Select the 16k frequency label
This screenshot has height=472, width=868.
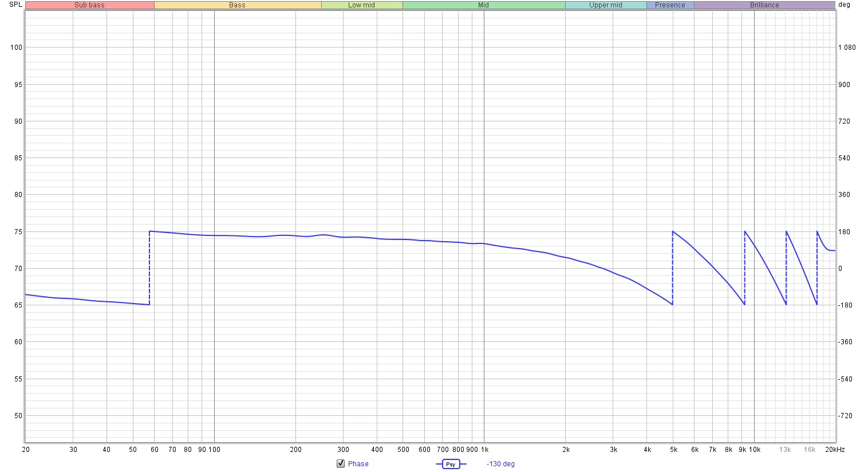pos(810,450)
